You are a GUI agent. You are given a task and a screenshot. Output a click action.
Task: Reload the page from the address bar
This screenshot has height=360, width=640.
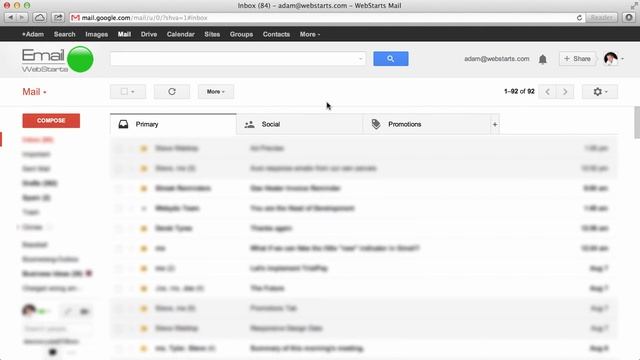click(x=579, y=18)
